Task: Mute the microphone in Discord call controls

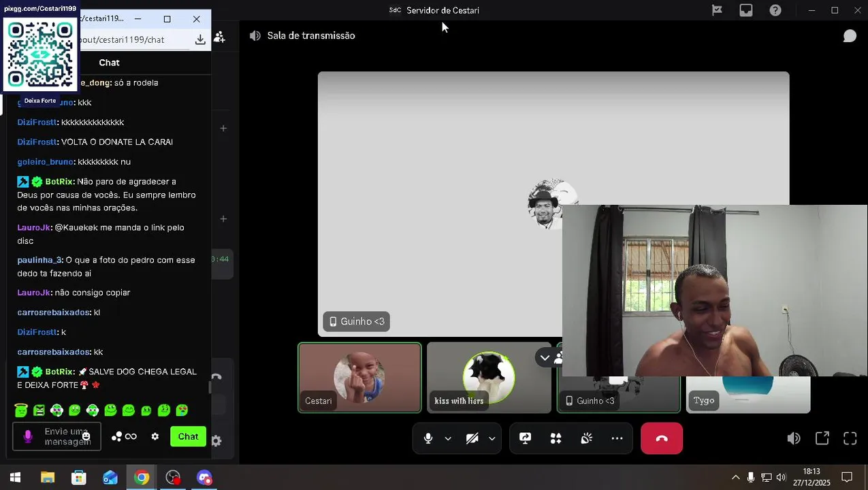Action: pos(428,438)
